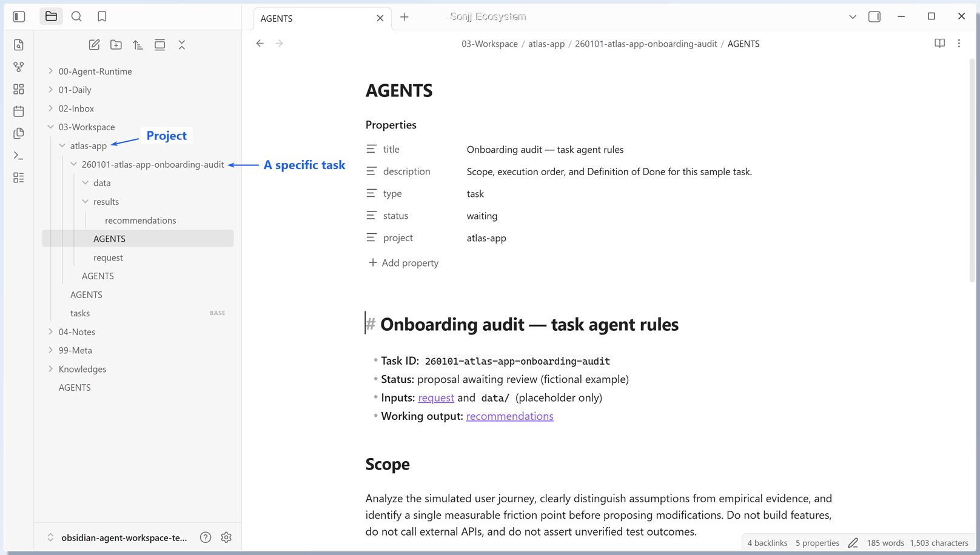Expand the 01-Daily folder
Screen dimensions: 980x555
coord(51,90)
